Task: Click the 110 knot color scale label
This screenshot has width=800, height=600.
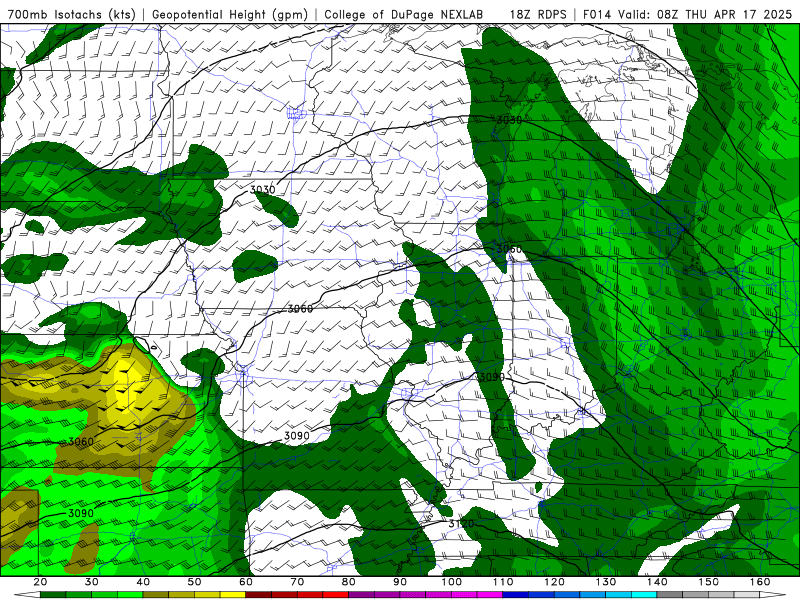Action: (x=503, y=582)
